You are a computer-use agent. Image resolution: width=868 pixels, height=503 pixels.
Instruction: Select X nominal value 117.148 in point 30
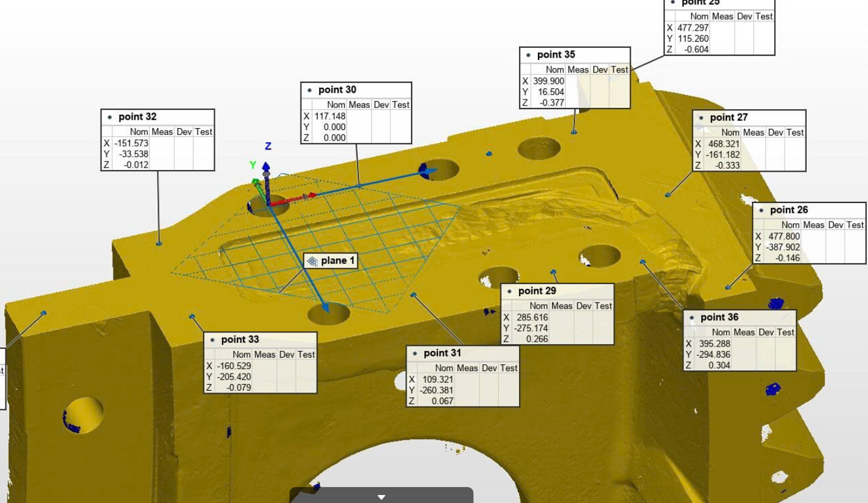point(329,116)
